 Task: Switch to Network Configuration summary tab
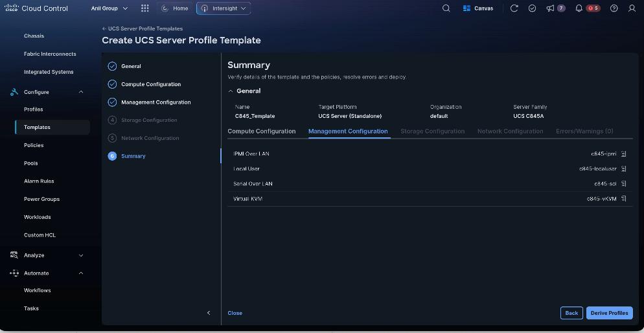[x=510, y=132]
